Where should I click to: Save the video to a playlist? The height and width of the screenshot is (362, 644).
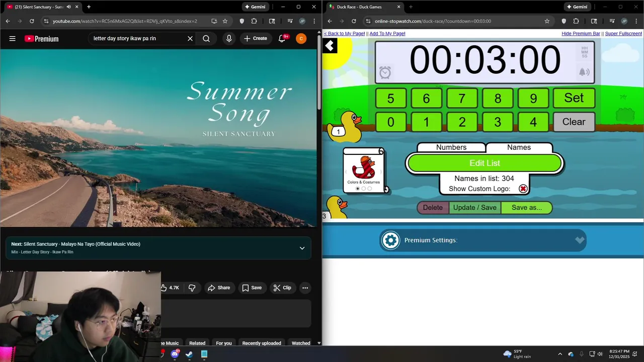252,288
